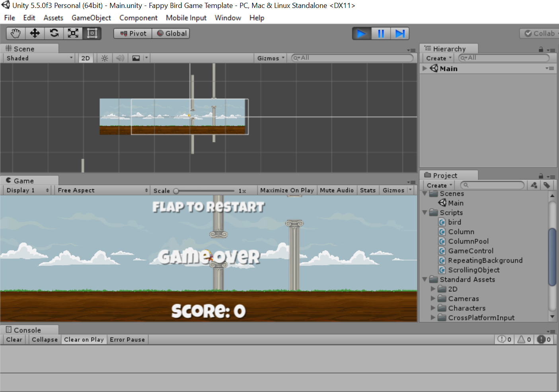Toggle 2D scene view mode
The height and width of the screenshot is (392, 559).
pyautogui.click(x=86, y=58)
